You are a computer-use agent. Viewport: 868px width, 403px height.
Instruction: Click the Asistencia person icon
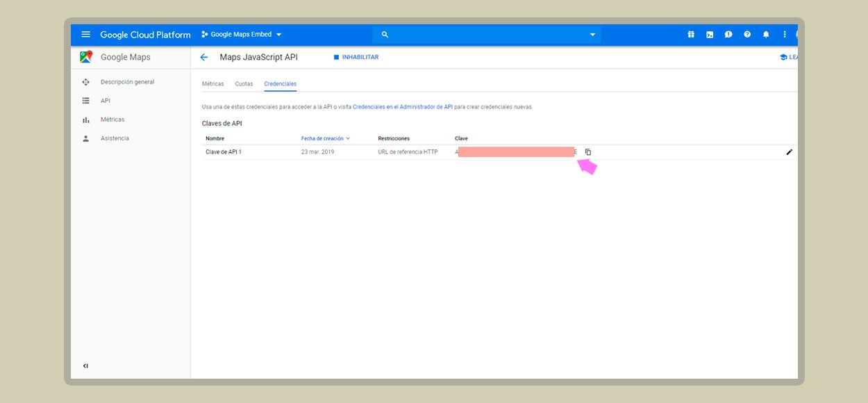pos(86,138)
